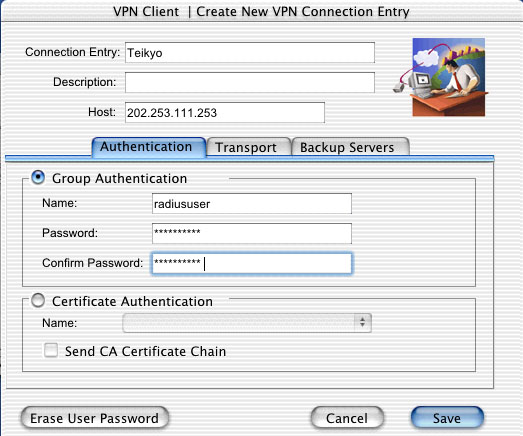Click the Host field with 202.253.111.253
The image size is (523, 436).
click(x=225, y=112)
